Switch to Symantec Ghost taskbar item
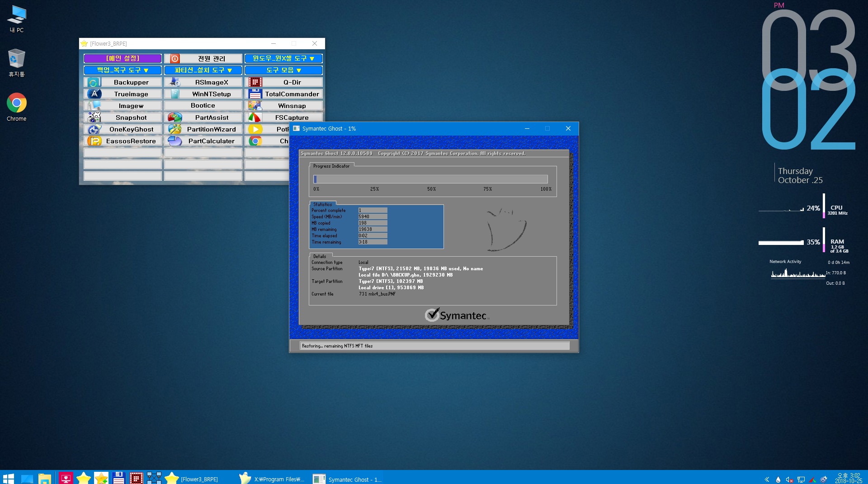Screen dimensions: 868x484 point(348,478)
